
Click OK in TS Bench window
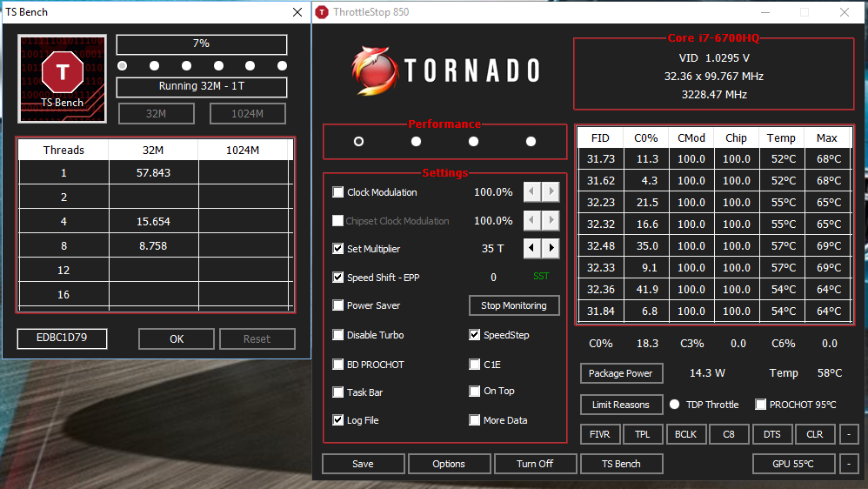click(x=177, y=339)
